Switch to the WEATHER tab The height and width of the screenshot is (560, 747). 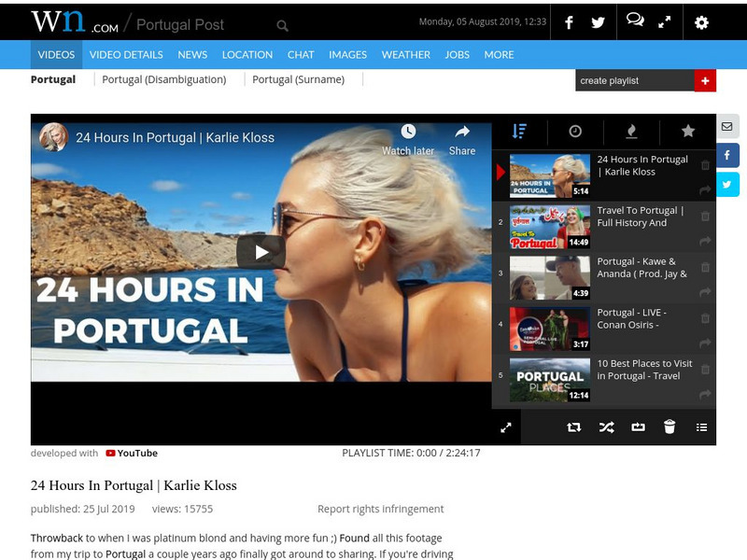403,54
